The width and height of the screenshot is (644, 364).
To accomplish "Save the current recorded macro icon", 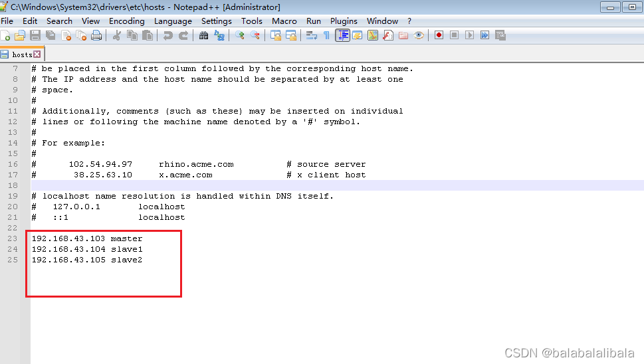I will click(x=500, y=36).
